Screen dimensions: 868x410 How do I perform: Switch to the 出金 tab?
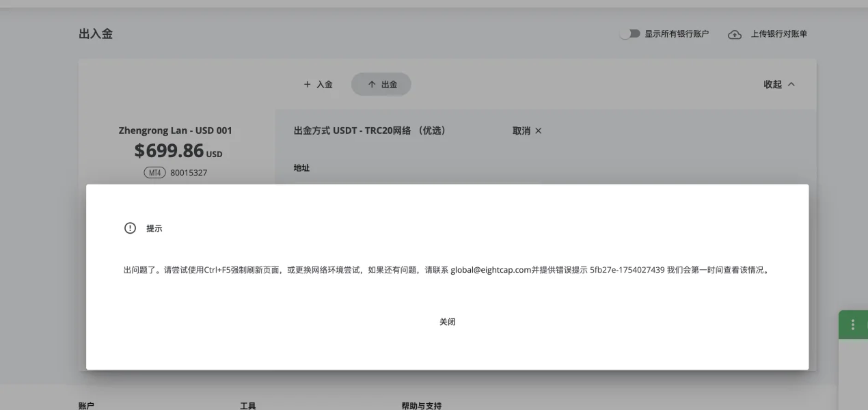coord(381,85)
